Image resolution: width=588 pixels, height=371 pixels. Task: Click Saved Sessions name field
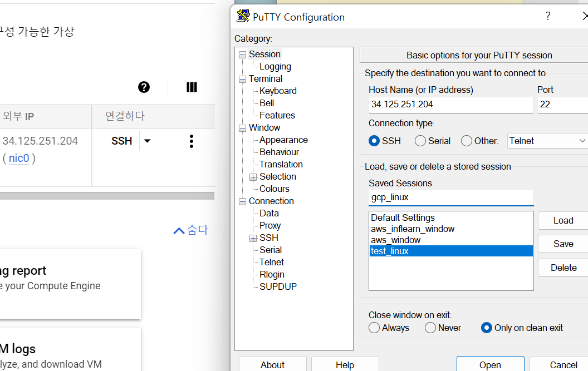click(x=451, y=197)
